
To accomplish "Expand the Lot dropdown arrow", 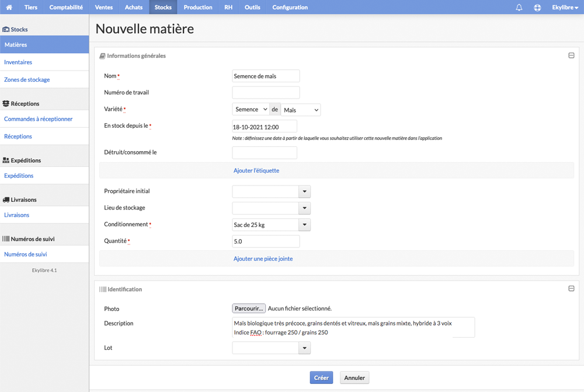I will click(x=304, y=348).
